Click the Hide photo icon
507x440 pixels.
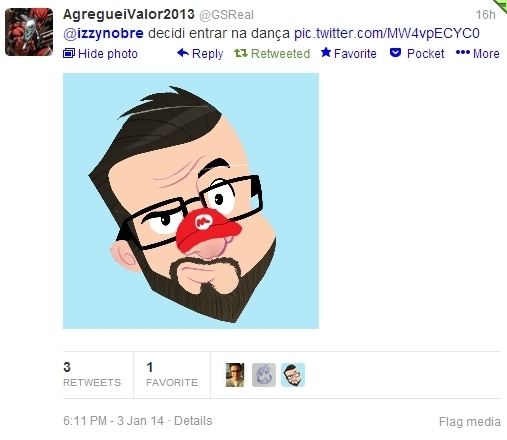point(69,53)
